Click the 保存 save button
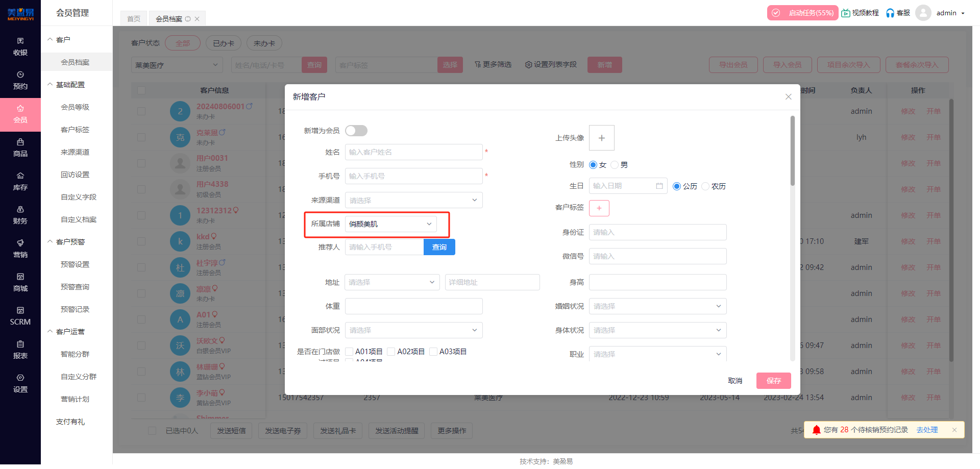 pos(773,381)
